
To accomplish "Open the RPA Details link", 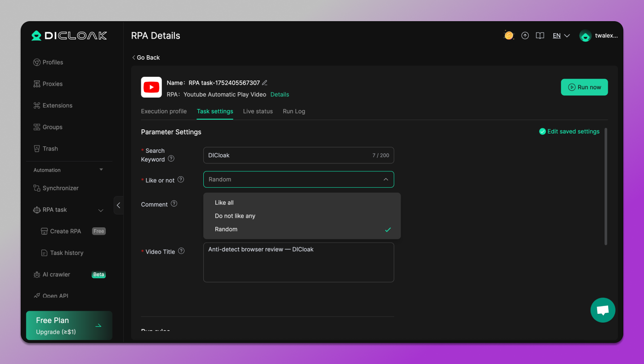I will point(280,94).
